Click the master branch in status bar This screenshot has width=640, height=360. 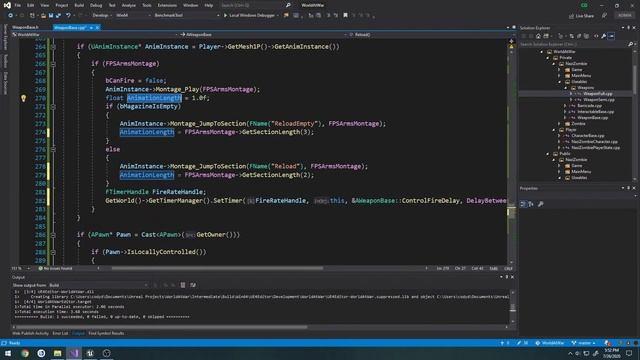583,343
